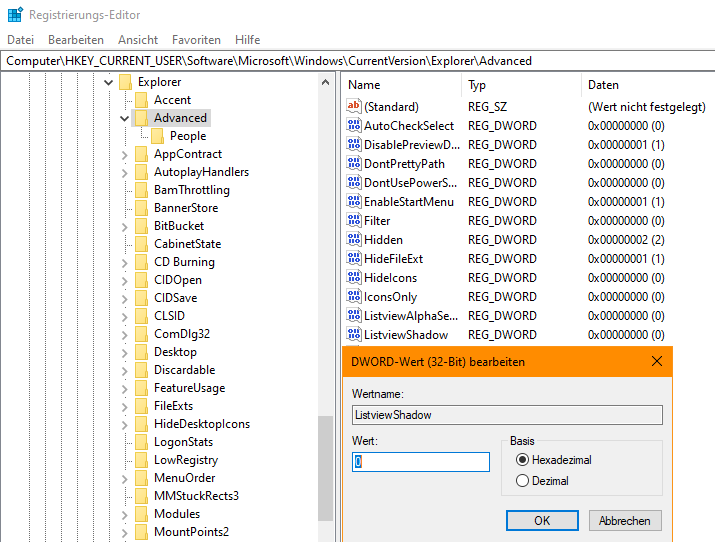
Task: Collapse the Explorer key
Action: coord(109,82)
